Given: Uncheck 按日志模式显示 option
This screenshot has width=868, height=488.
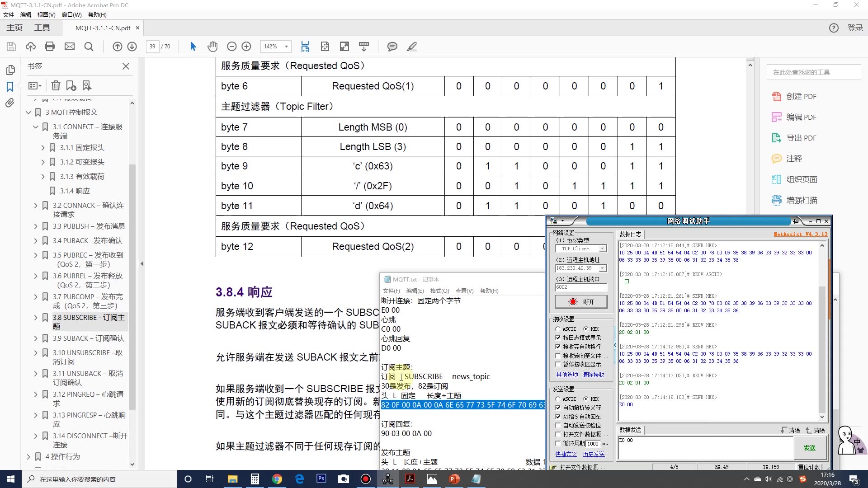Looking at the screenshot, I should pos(559,338).
